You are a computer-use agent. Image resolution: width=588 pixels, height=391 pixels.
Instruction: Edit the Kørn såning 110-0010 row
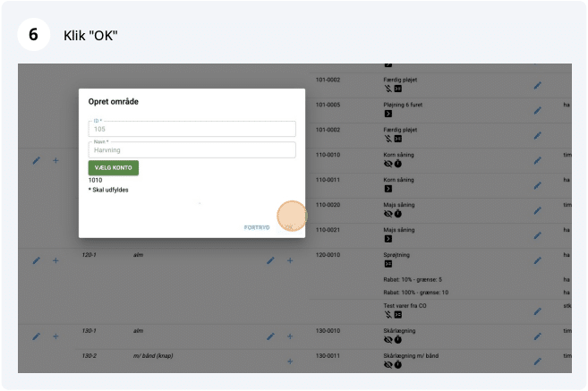[538, 160]
